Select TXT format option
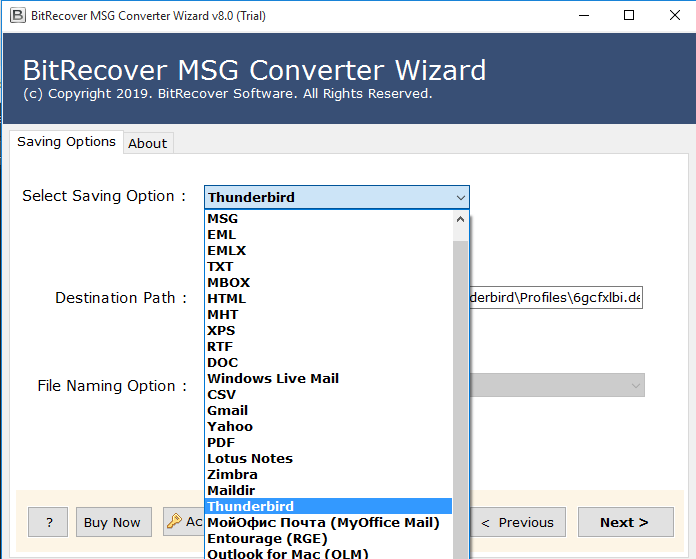Screen dimensions: 696x559 coord(328,266)
